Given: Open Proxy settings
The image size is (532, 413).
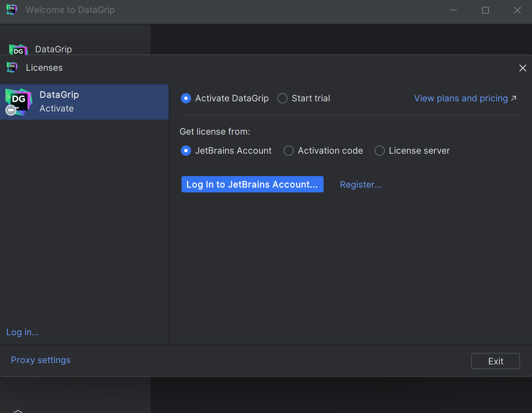Looking at the screenshot, I should coord(41,360).
